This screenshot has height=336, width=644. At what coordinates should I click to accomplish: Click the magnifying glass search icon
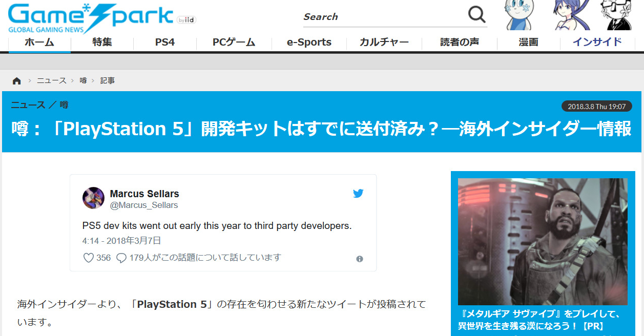pos(476,14)
